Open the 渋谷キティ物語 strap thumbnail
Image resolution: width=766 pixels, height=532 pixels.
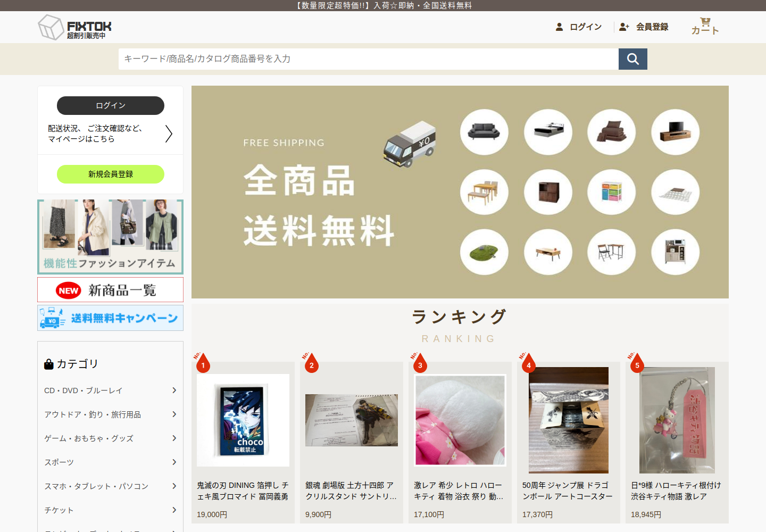[677, 420]
